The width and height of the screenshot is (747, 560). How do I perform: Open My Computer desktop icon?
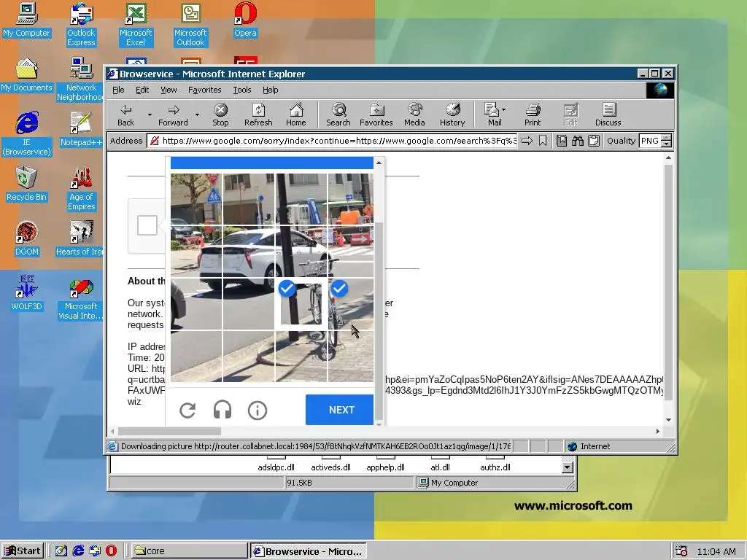(x=27, y=20)
